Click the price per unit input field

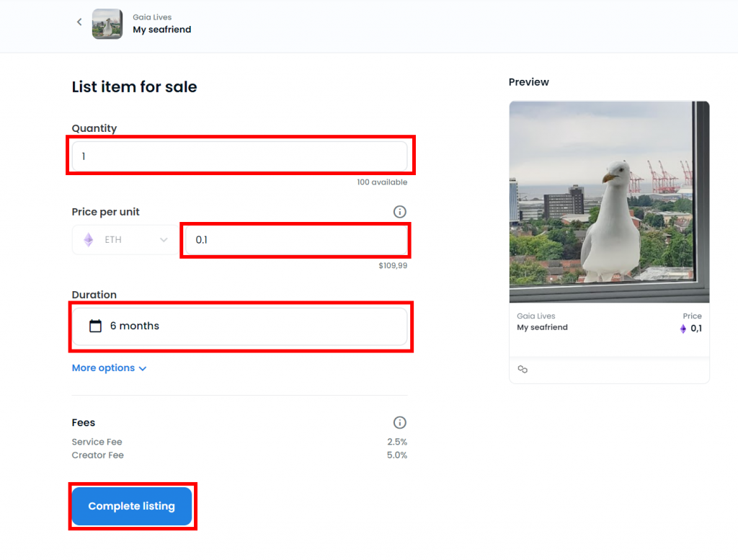click(296, 240)
